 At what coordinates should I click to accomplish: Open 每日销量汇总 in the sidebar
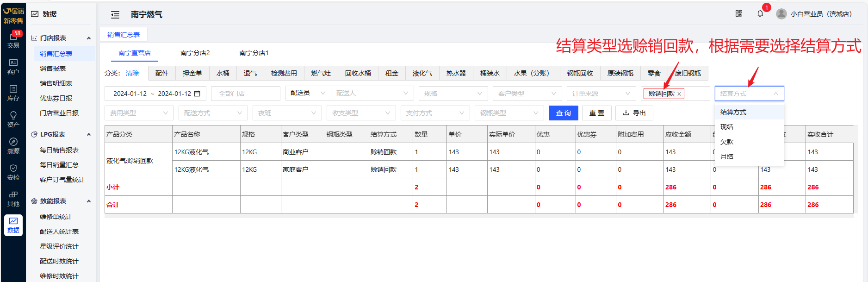[59, 165]
